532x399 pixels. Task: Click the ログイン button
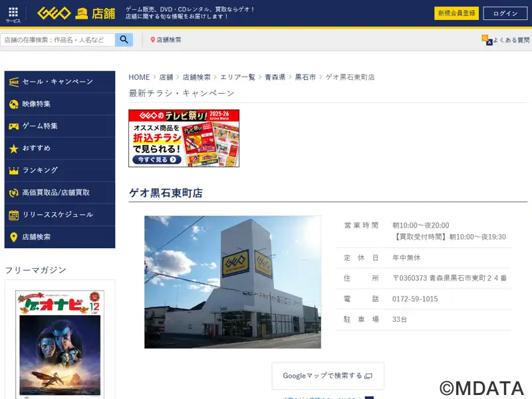(x=505, y=13)
